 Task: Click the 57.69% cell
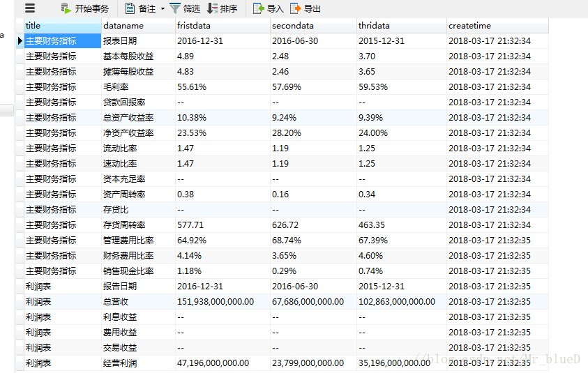(313, 87)
